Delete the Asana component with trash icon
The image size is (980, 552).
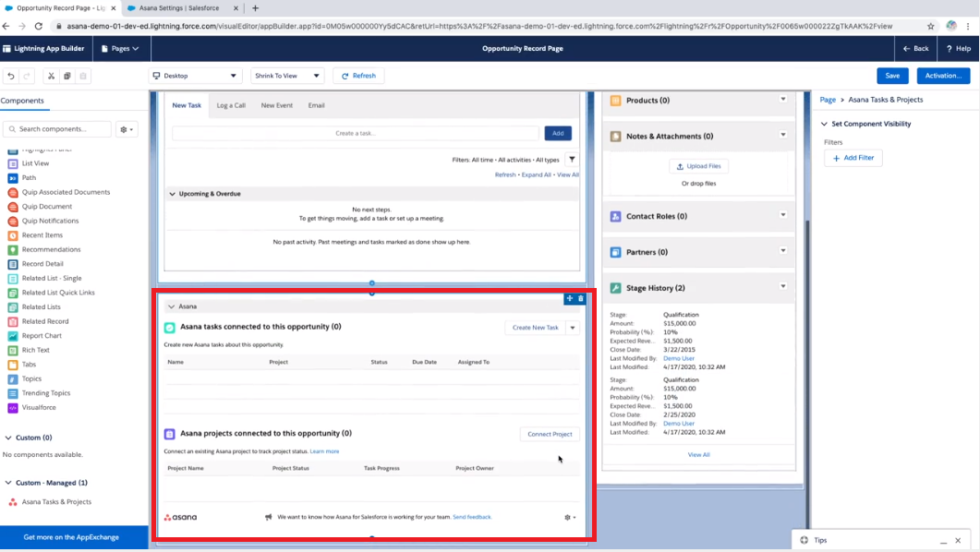581,298
